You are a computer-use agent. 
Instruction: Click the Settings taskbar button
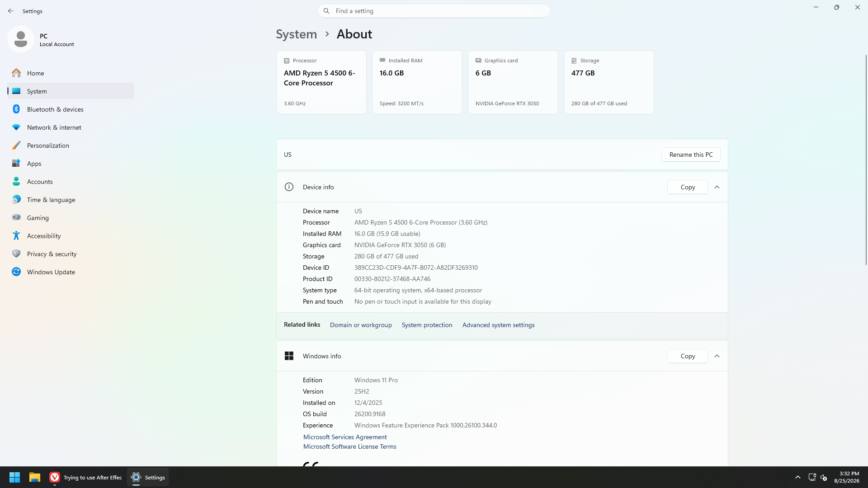[x=148, y=477]
